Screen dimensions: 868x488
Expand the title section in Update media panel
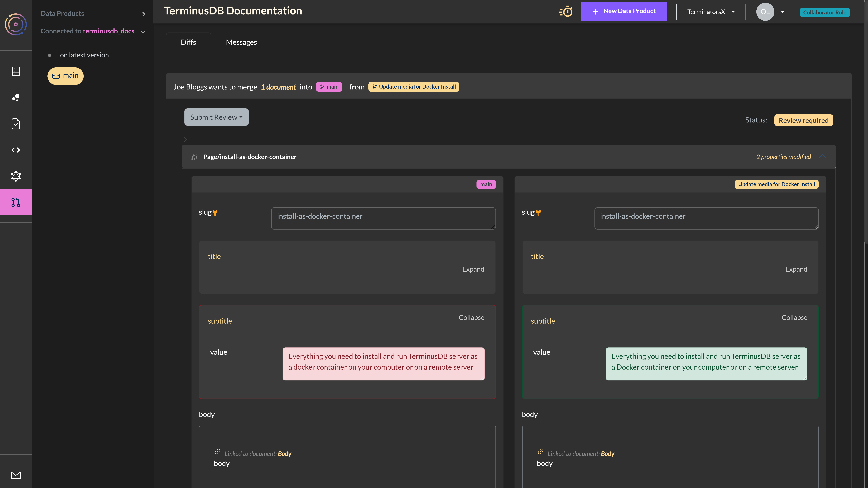796,269
